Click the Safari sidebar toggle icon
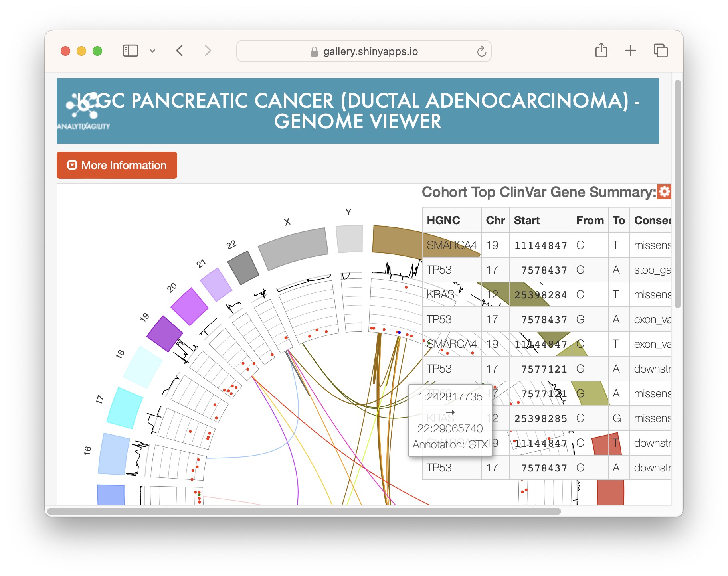This screenshot has height=576, width=728. coord(130,51)
